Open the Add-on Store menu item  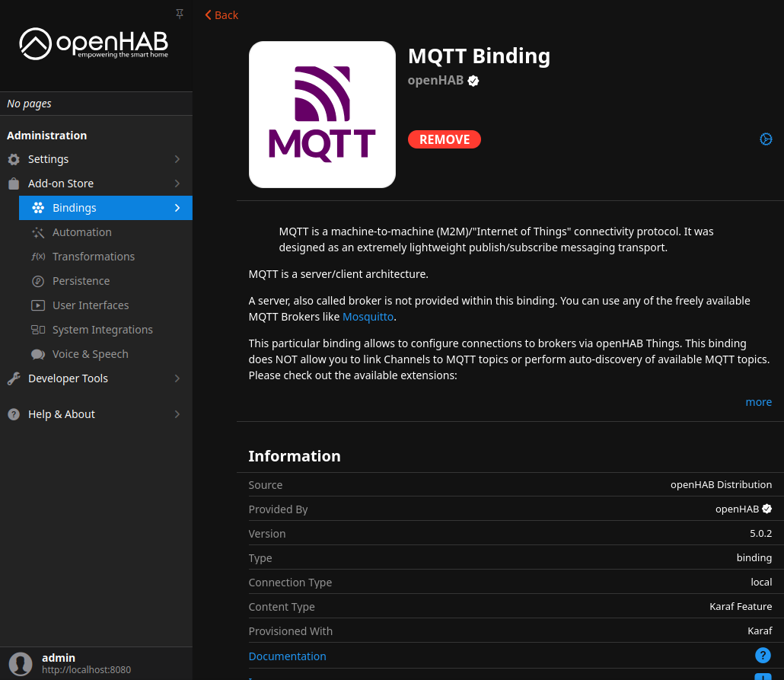(61, 184)
